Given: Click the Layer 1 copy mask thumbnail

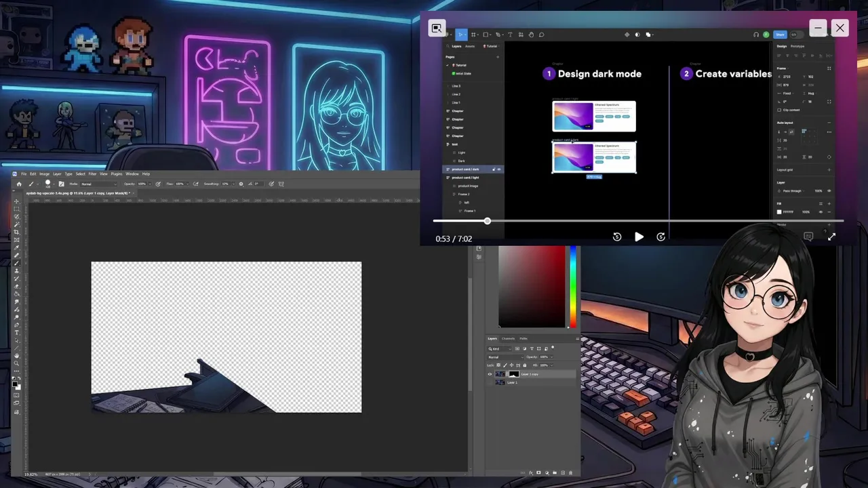Looking at the screenshot, I should coord(514,374).
